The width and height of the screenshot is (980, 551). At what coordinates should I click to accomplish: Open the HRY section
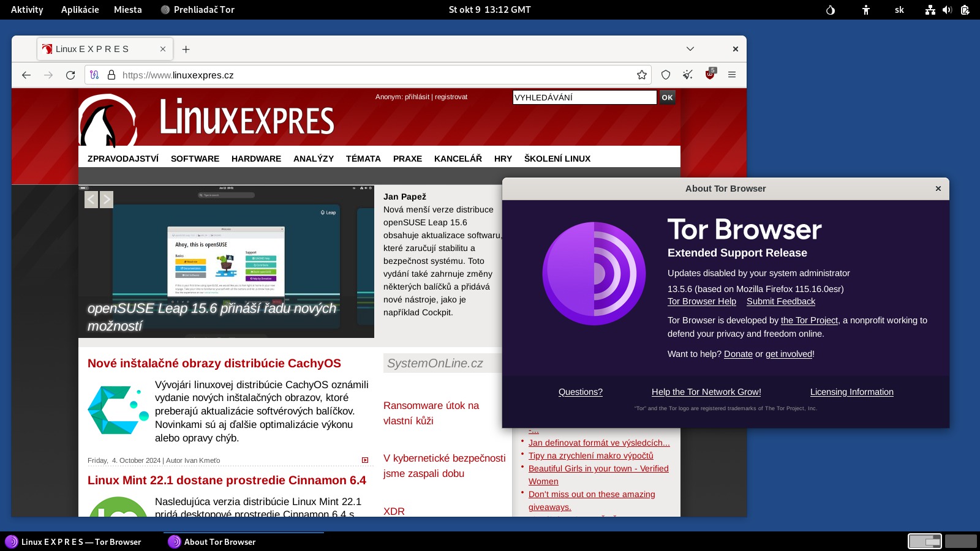pos(503,159)
